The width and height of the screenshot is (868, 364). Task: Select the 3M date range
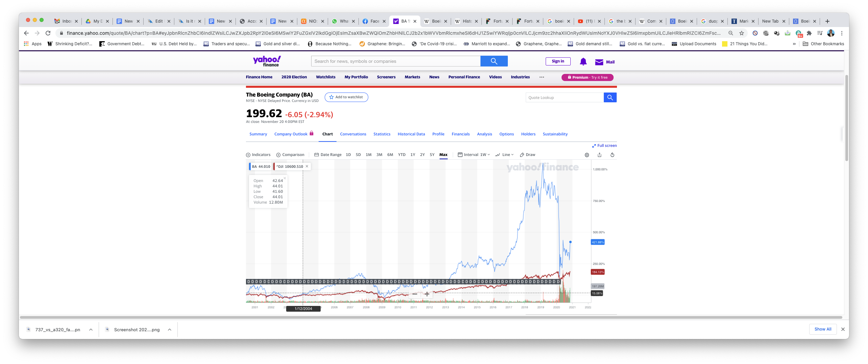click(379, 155)
